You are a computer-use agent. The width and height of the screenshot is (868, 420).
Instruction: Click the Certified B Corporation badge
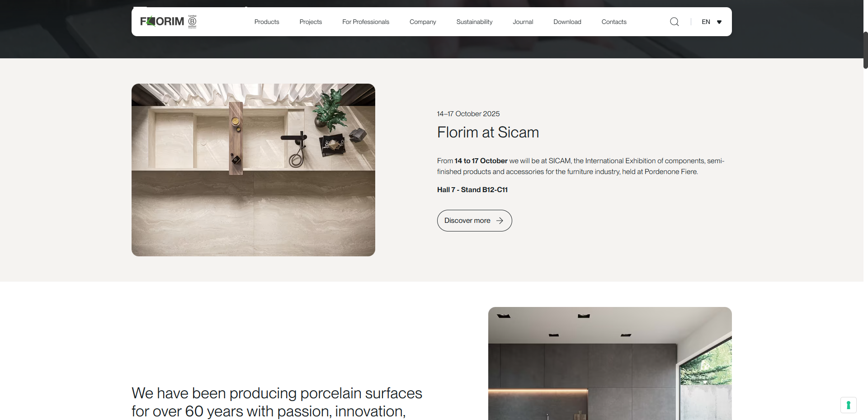pyautogui.click(x=192, y=21)
